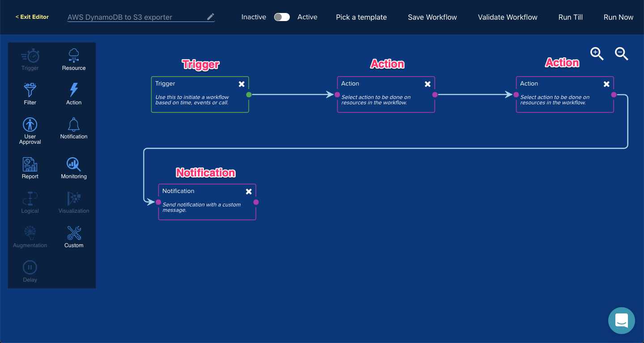Select the Custom tools node icon
The image size is (644, 343).
coord(74,233)
